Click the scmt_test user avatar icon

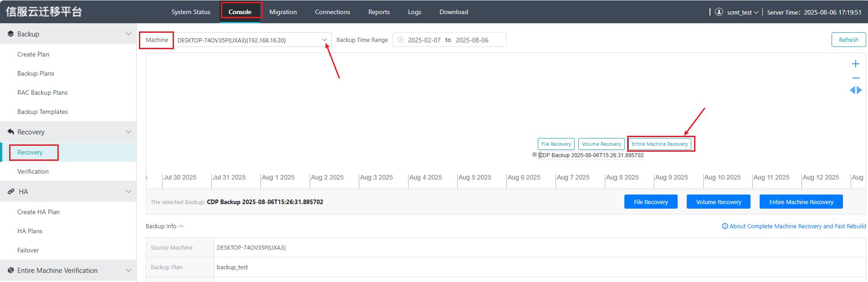point(719,12)
